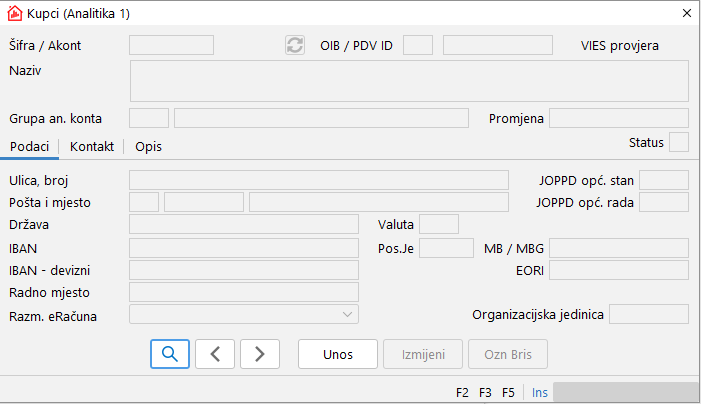The height and width of the screenshot is (404, 701).
Task: Click the Naziv text area
Action: point(409,81)
